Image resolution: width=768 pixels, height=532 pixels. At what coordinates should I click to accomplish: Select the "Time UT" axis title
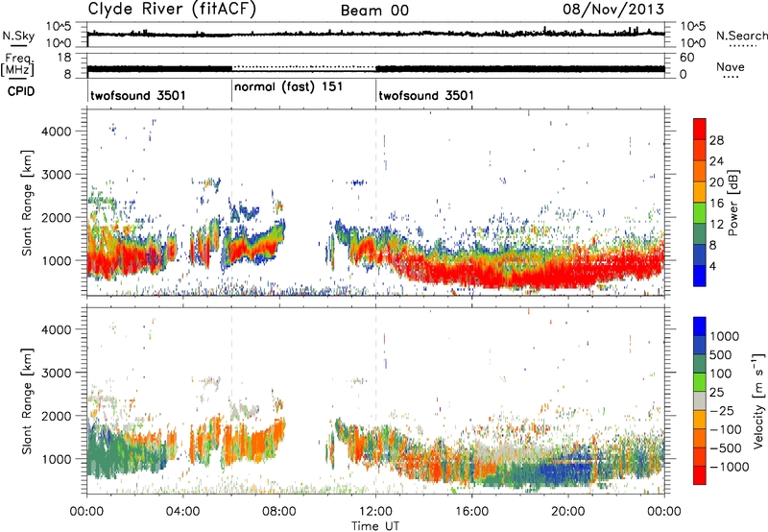375,525
